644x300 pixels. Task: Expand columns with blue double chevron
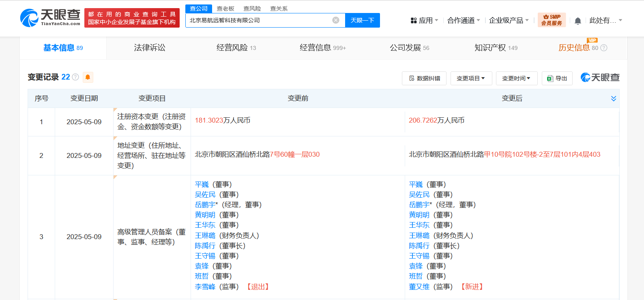(614, 99)
